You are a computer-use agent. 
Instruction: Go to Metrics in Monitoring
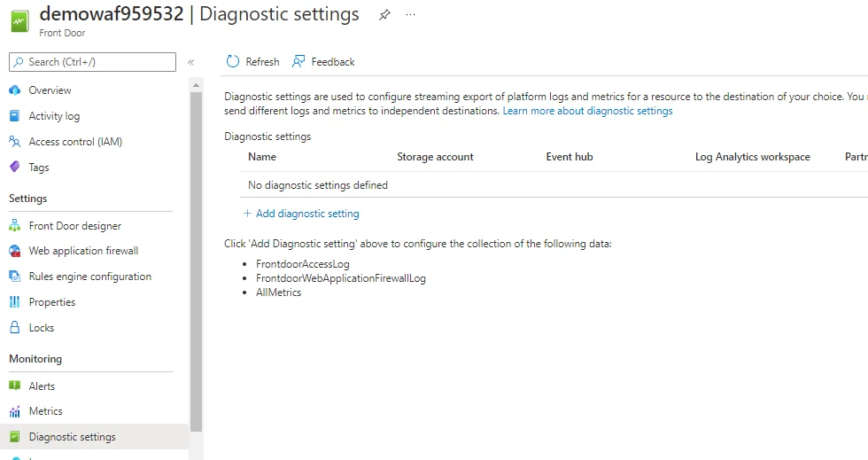pyautogui.click(x=45, y=411)
